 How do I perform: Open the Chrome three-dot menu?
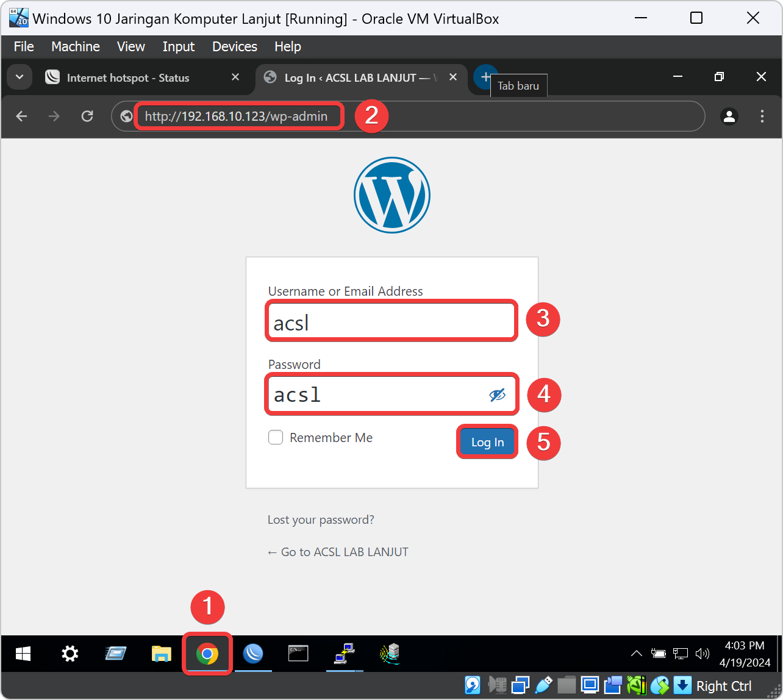[762, 116]
